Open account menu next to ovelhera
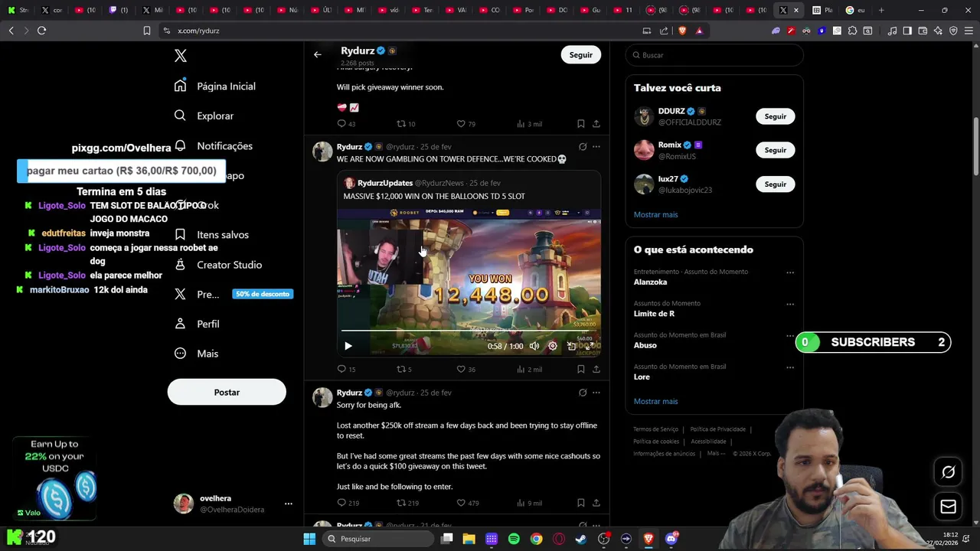Image resolution: width=980 pixels, height=551 pixels. pyautogui.click(x=289, y=504)
